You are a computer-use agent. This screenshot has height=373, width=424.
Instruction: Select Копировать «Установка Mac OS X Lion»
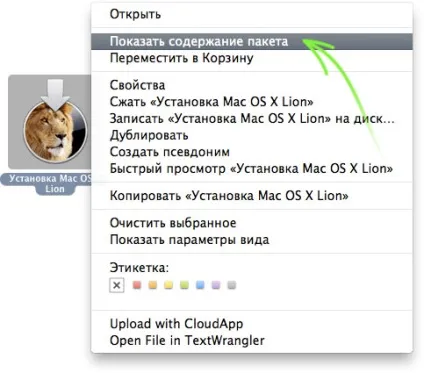252,196
